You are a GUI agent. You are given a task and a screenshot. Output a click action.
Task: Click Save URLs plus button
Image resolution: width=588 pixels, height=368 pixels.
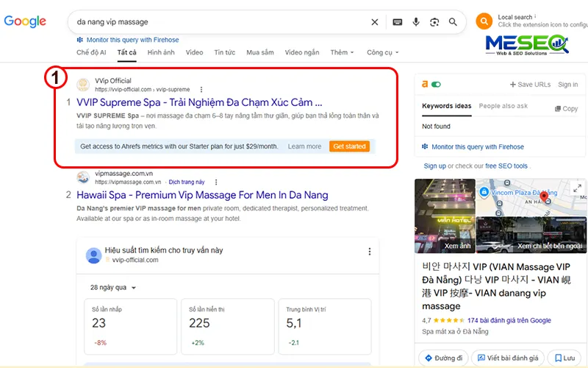[530, 85]
